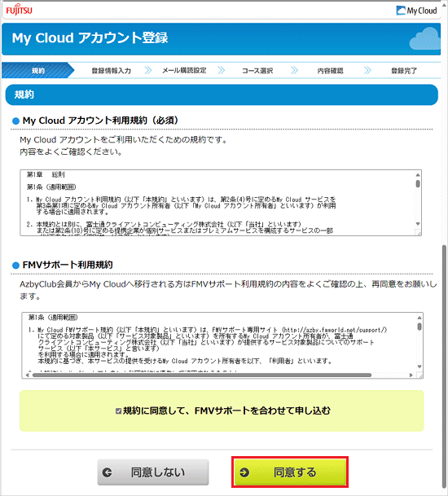Click the Fujitsu logo
448x496 pixels.
click(x=19, y=10)
